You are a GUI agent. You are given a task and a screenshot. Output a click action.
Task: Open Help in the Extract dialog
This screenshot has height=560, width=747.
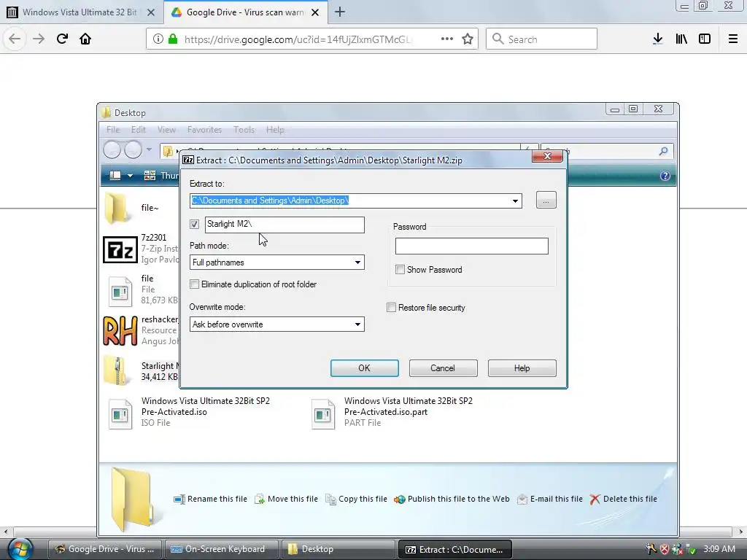(522, 368)
